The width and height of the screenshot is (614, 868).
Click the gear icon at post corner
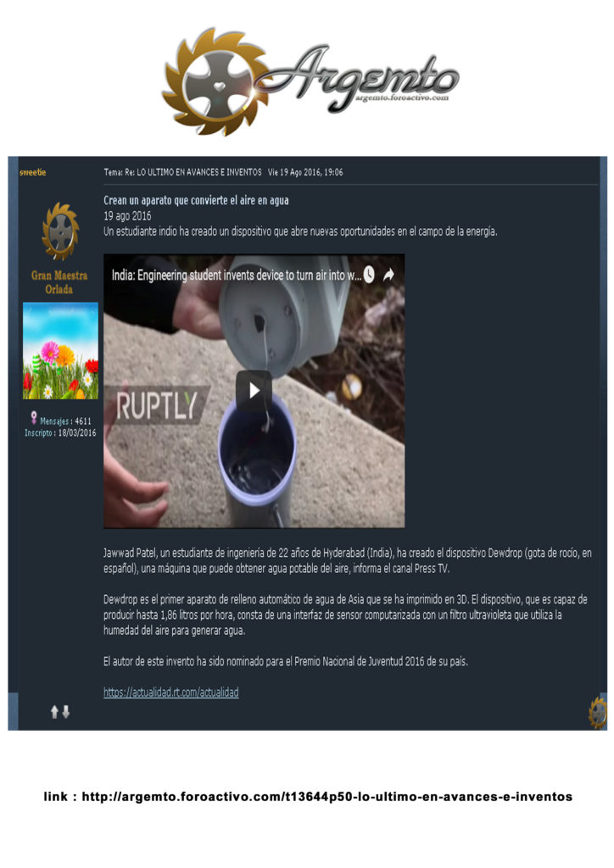click(x=598, y=712)
